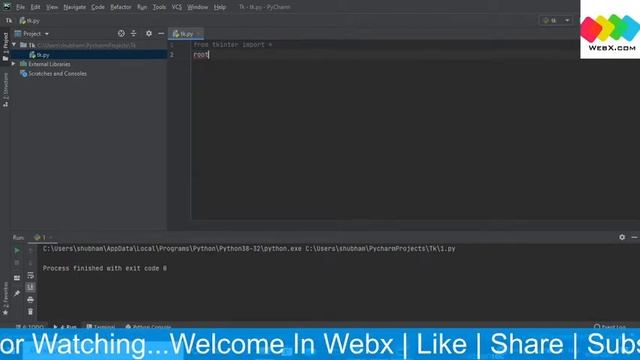Switch to the tk.py editor tab
640x360 pixels.
point(186,33)
